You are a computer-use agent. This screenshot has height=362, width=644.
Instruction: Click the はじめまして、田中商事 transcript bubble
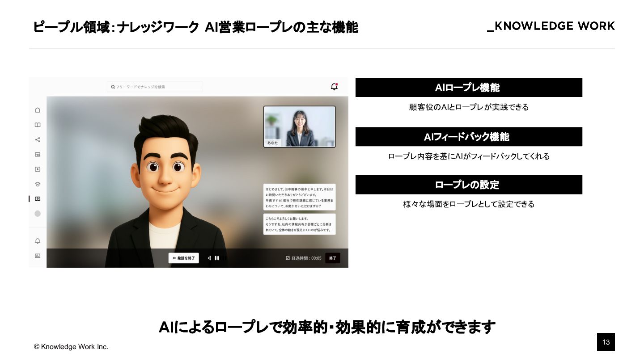tap(299, 197)
